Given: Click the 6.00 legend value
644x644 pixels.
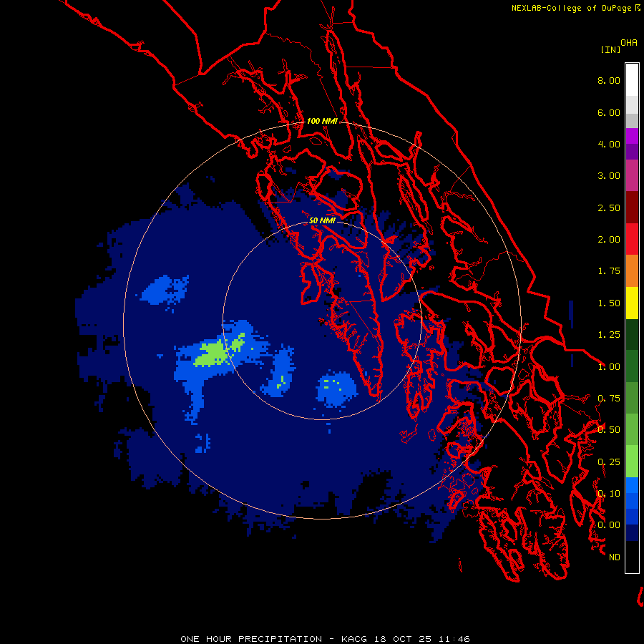Looking at the screenshot, I should click(609, 112).
